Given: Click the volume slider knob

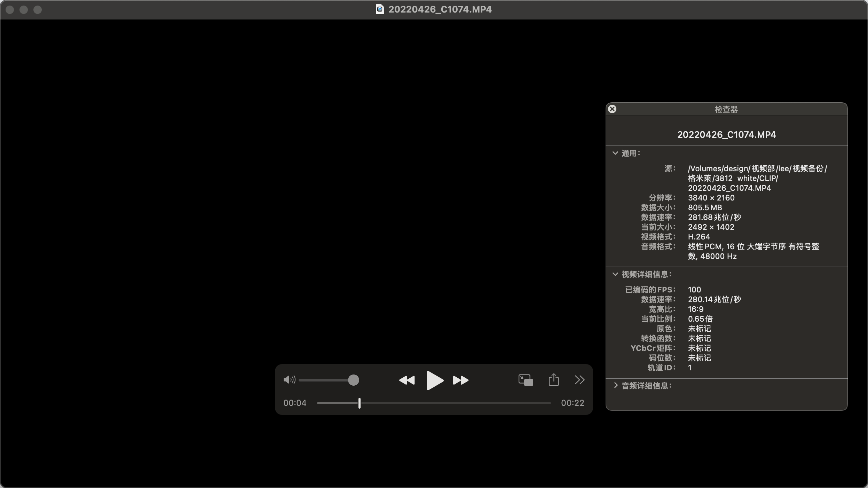Looking at the screenshot, I should click(353, 380).
